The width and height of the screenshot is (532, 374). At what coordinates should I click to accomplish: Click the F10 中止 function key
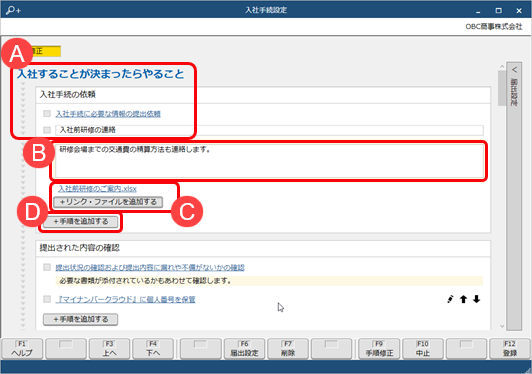pyautogui.click(x=423, y=349)
